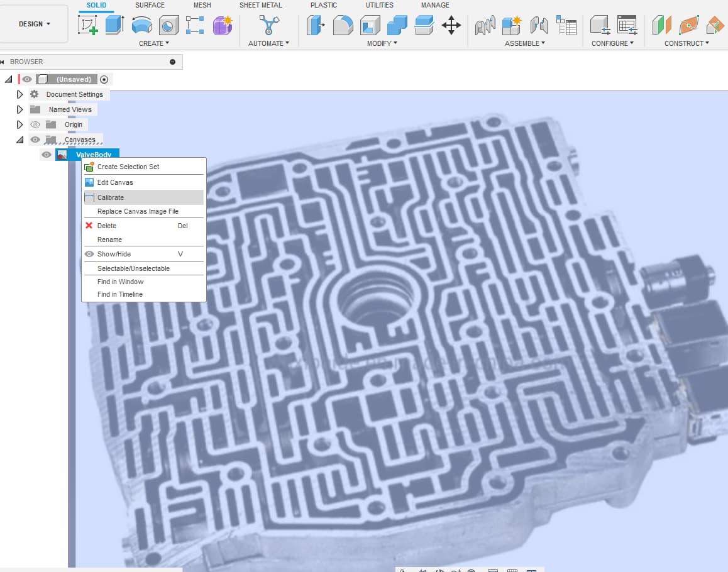Open the CONSTRUCT dropdown menu
The height and width of the screenshot is (572, 728).
(x=687, y=43)
